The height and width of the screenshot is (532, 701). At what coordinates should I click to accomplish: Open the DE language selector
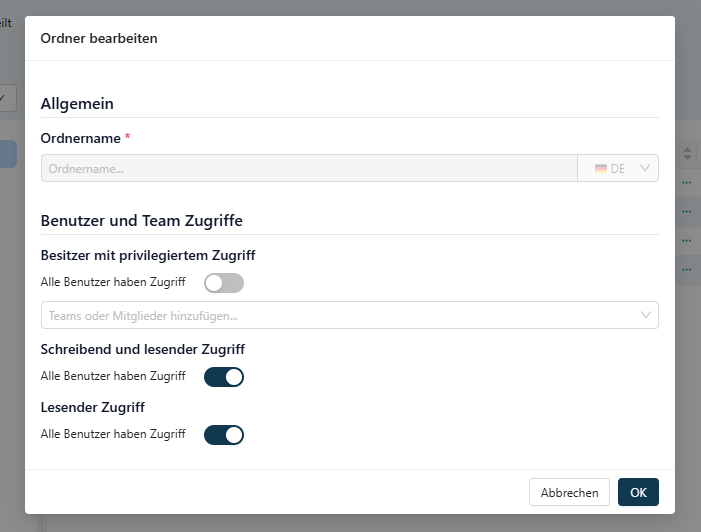coord(618,168)
